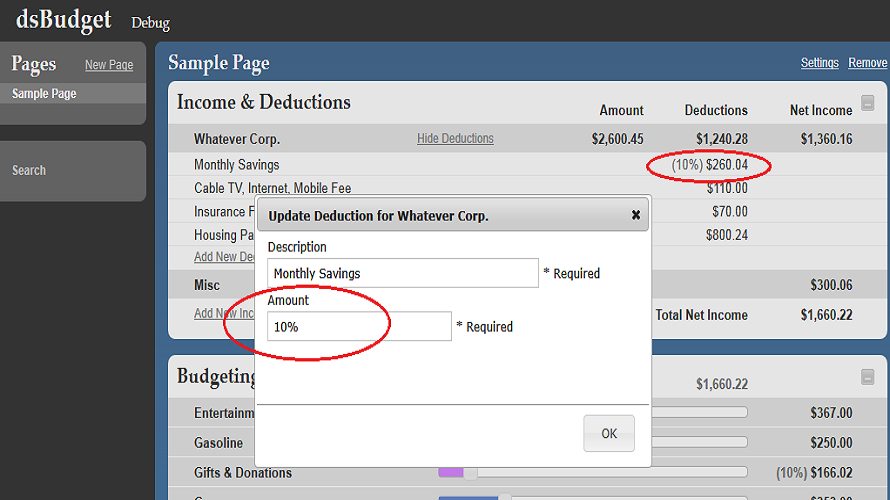Image resolution: width=890 pixels, height=500 pixels.
Task: Click the Misc $300.06 net income
Action: pos(831,285)
